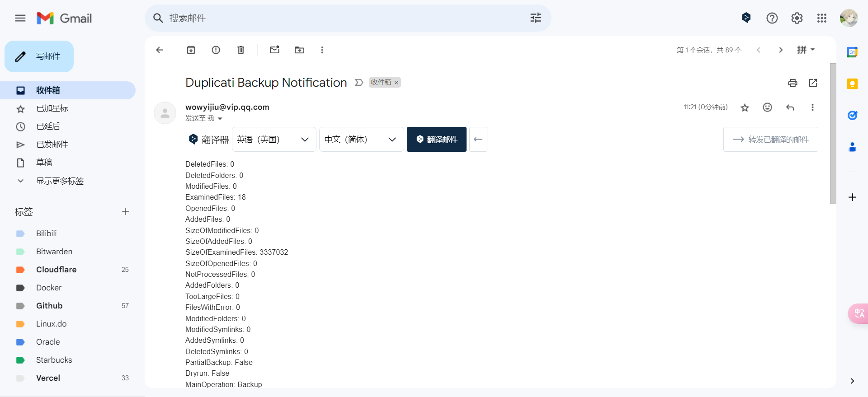Image resolution: width=868 pixels, height=397 pixels.
Task: Open message more options menu
Action: [x=812, y=107]
